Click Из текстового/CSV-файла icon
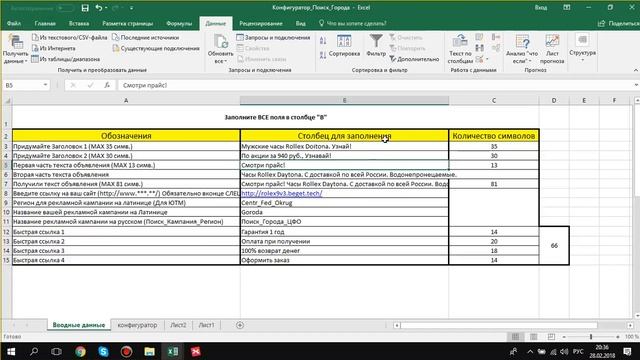 coord(35,38)
